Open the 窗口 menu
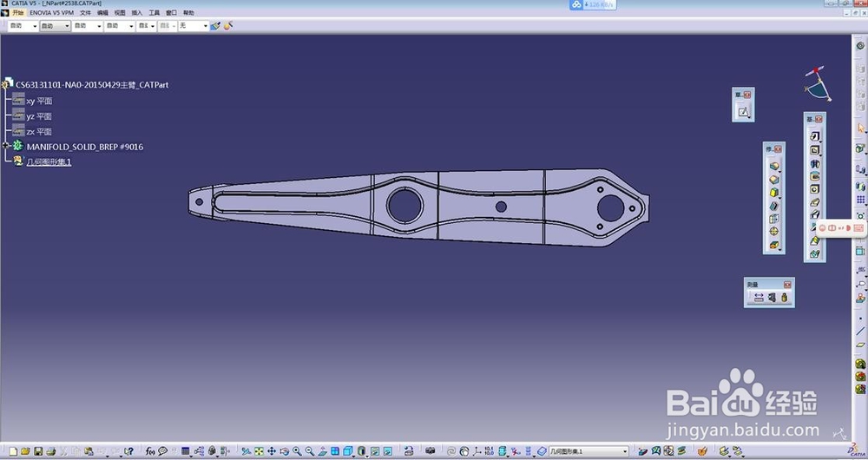The height and width of the screenshot is (460, 868). (x=172, y=13)
